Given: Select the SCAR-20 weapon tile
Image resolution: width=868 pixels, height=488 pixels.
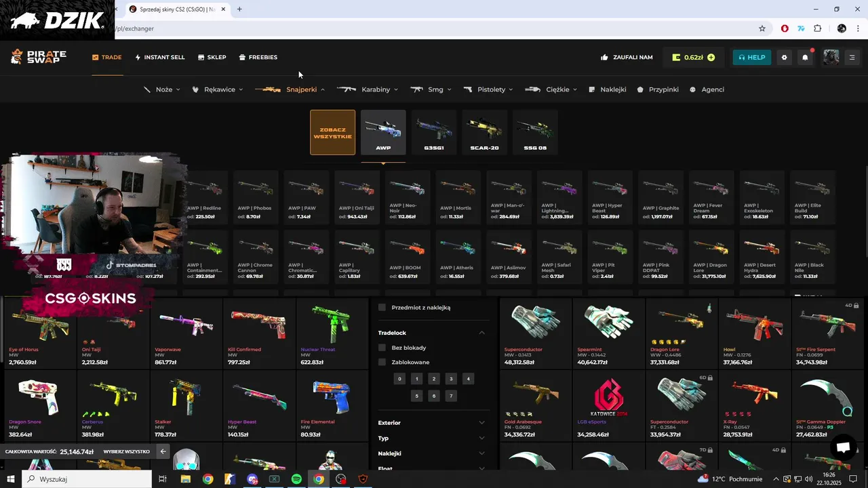Looking at the screenshot, I should pyautogui.click(x=484, y=132).
